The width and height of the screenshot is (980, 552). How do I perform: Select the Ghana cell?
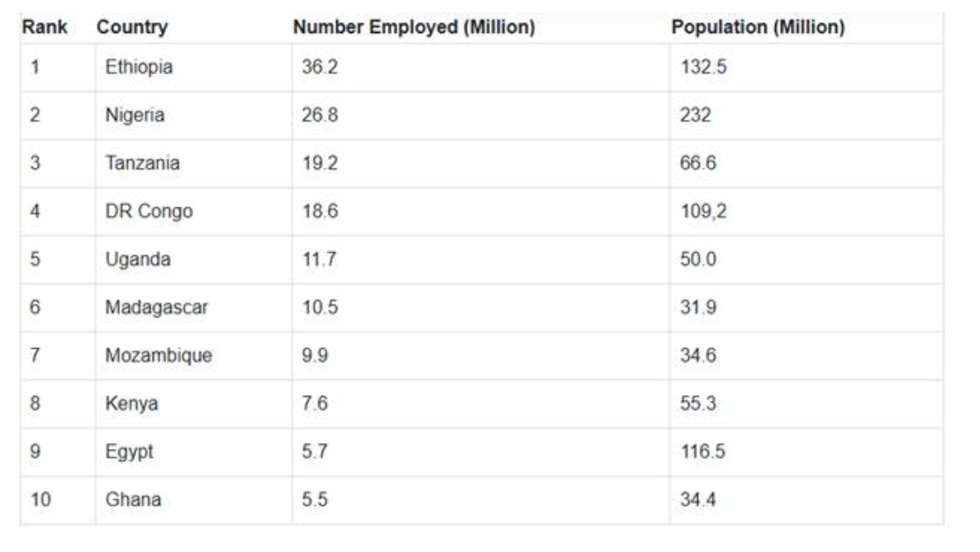click(x=133, y=500)
